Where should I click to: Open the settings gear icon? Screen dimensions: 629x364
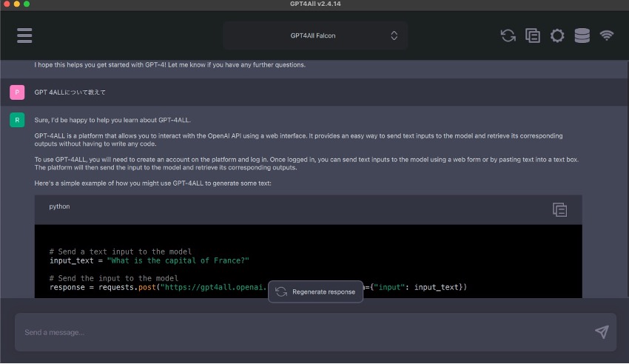[x=557, y=36]
